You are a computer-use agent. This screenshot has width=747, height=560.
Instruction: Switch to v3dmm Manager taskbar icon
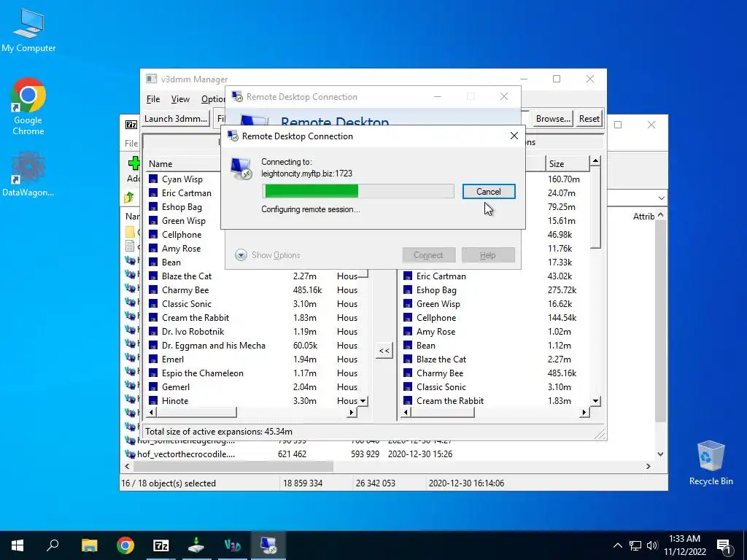coord(233,545)
